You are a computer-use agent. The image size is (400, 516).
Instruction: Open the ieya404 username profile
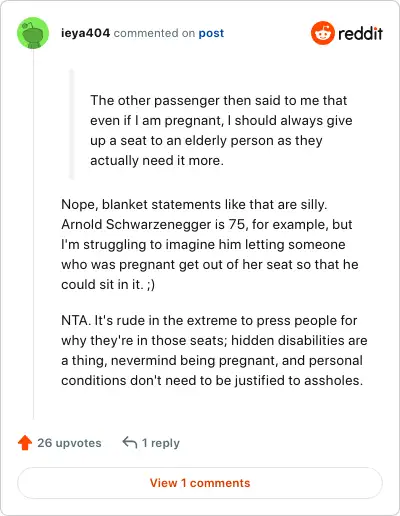(x=85, y=33)
